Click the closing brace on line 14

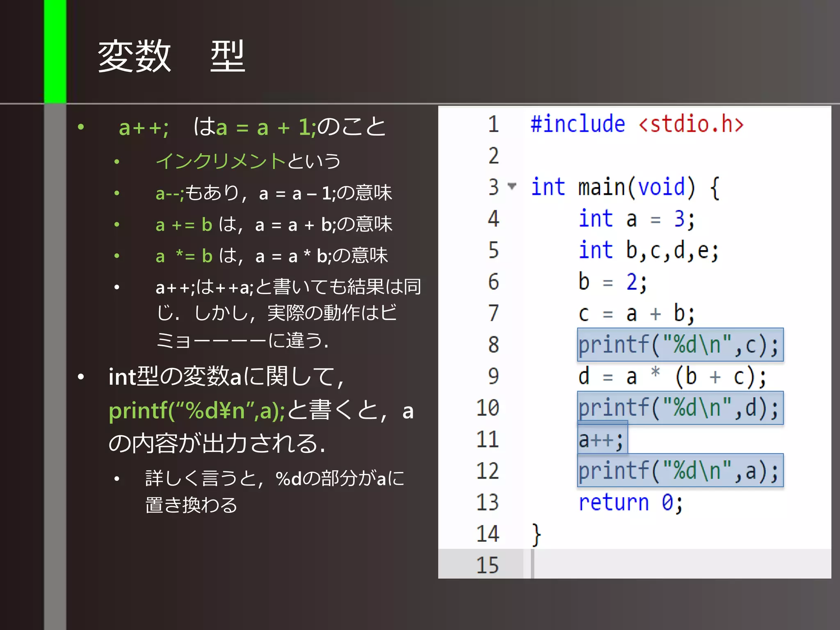[x=536, y=534]
